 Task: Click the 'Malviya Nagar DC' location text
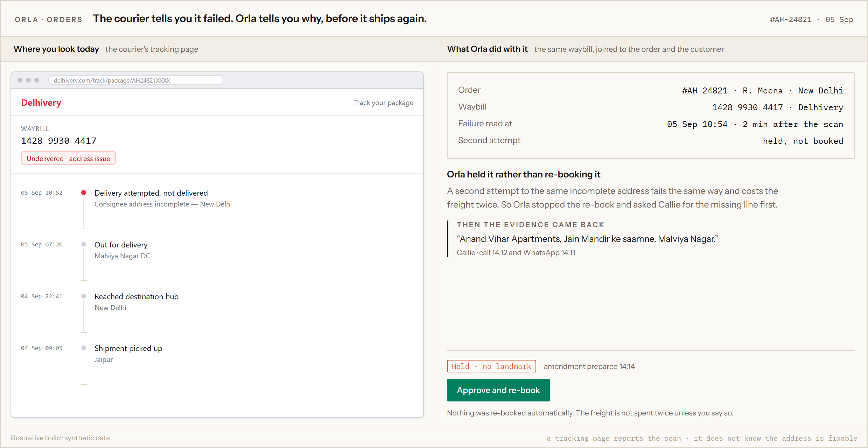click(122, 256)
